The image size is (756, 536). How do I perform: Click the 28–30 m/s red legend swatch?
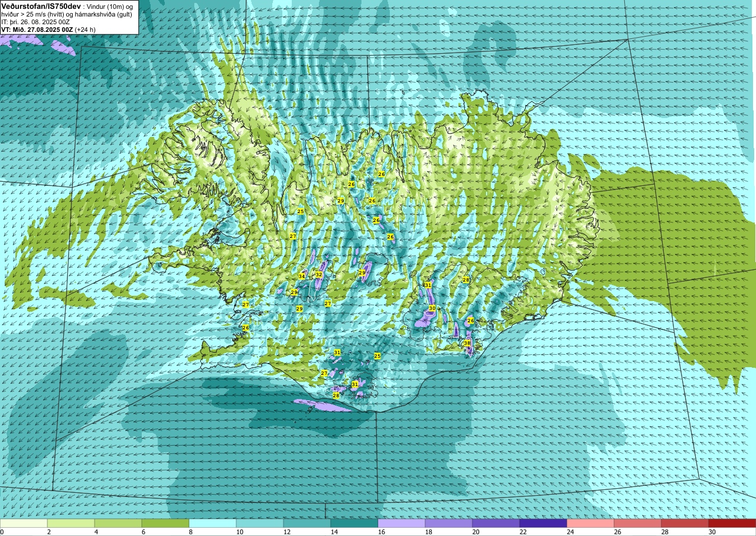pyautogui.click(x=685, y=523)
